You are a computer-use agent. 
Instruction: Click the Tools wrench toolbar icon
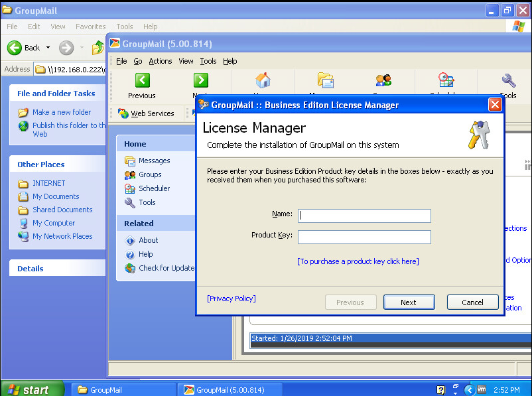[508, 81]
